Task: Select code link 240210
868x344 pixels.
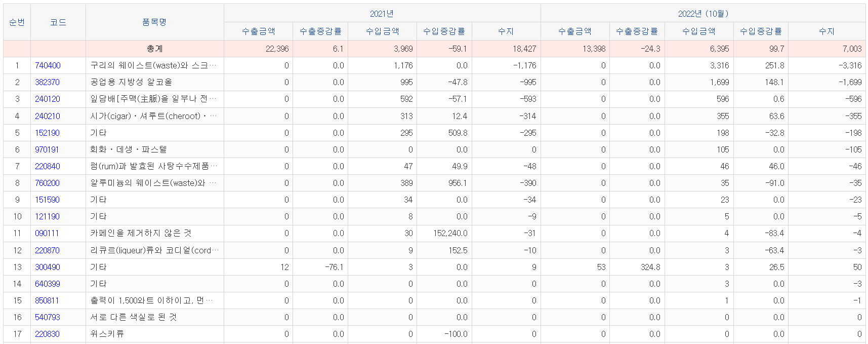Action: [48, 116]
